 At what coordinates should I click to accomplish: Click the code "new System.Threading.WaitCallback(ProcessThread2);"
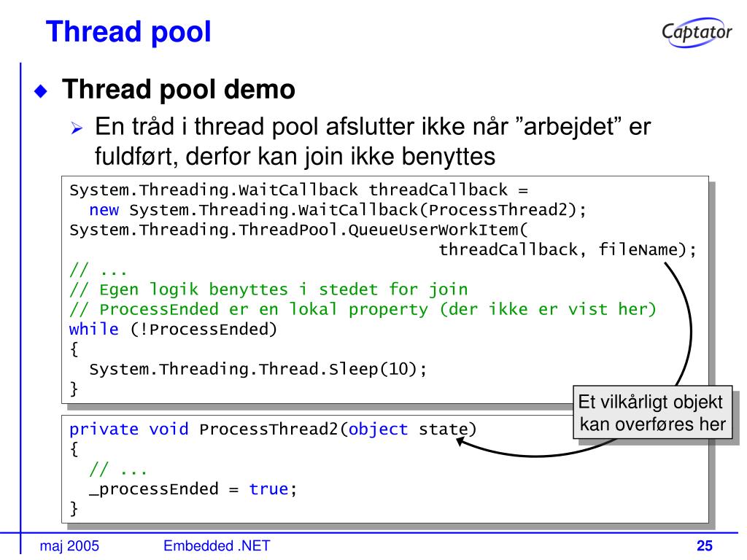click(x=338, y=209)
